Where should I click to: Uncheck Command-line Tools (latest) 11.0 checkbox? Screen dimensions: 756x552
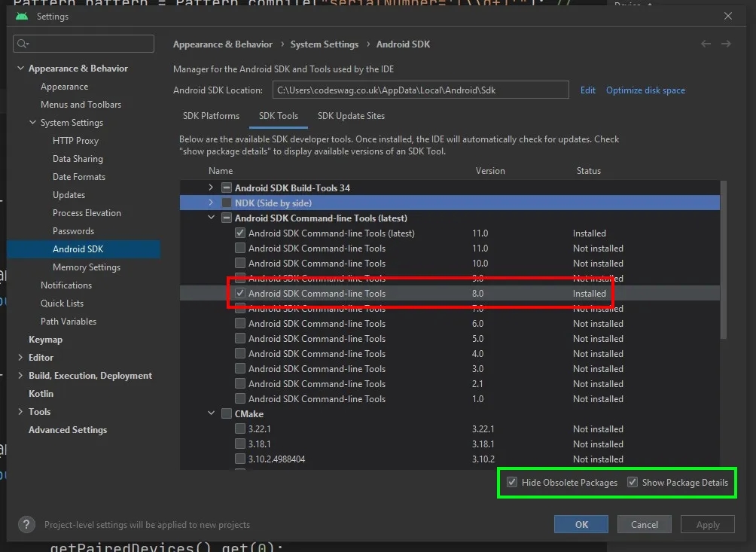(240, 233)
